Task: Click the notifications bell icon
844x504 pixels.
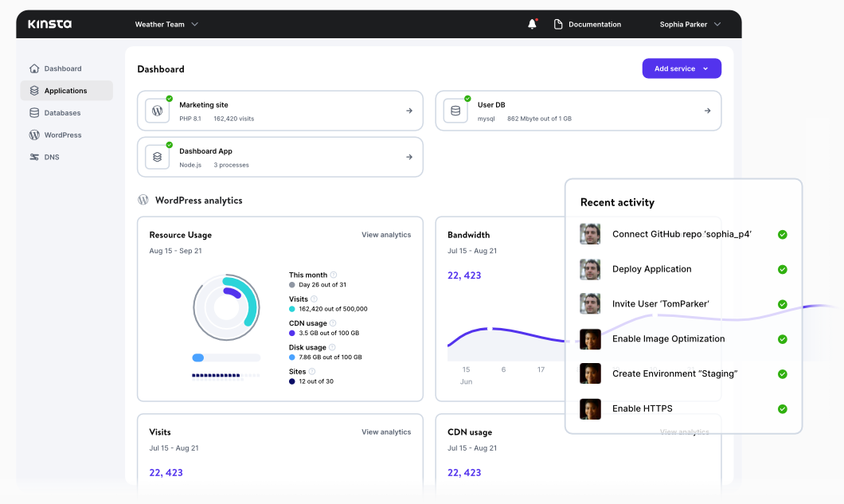Action: (532, 24)
